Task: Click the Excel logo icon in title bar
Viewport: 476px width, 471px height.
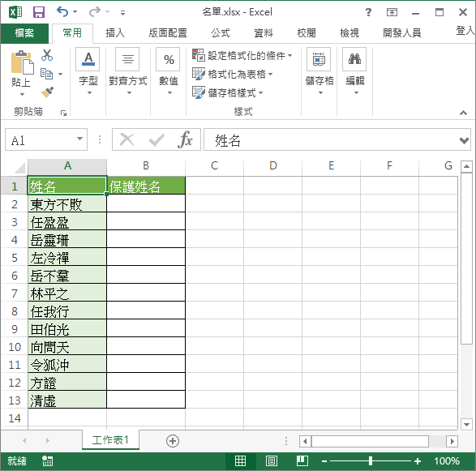Action: pyautogui.click(x=15, y=12)
